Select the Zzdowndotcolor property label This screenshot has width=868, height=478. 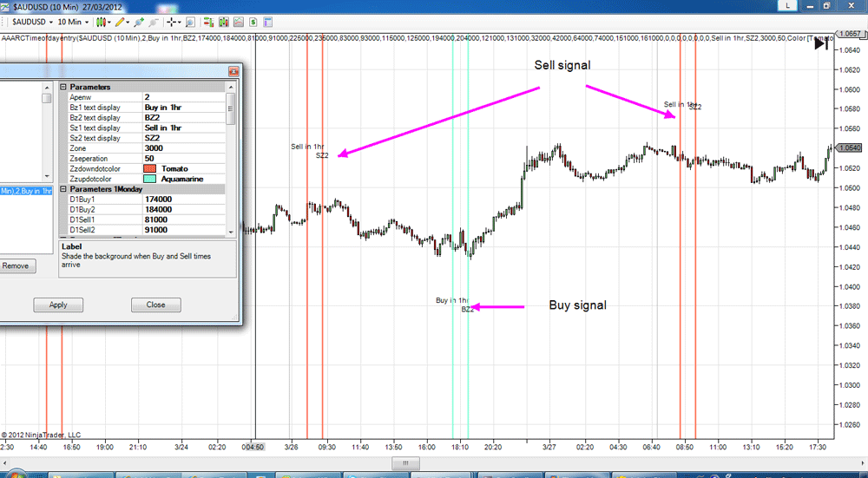pos(95,169)
